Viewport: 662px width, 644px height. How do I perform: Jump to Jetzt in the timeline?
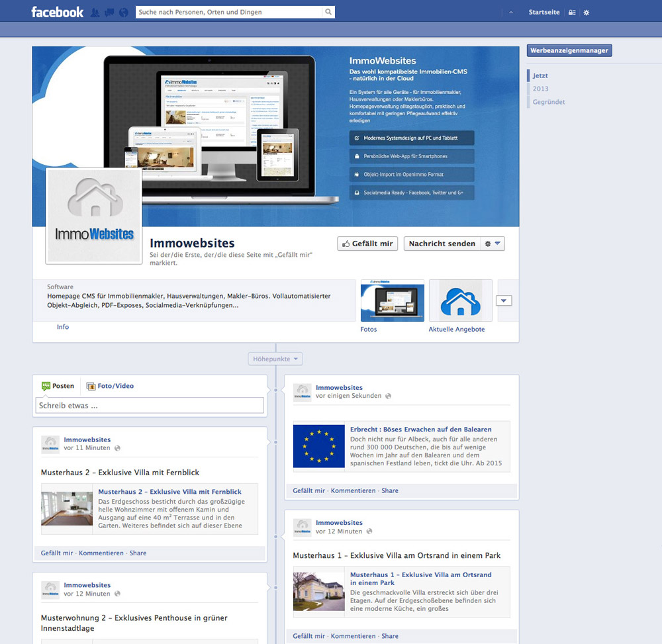click(540, 75)
